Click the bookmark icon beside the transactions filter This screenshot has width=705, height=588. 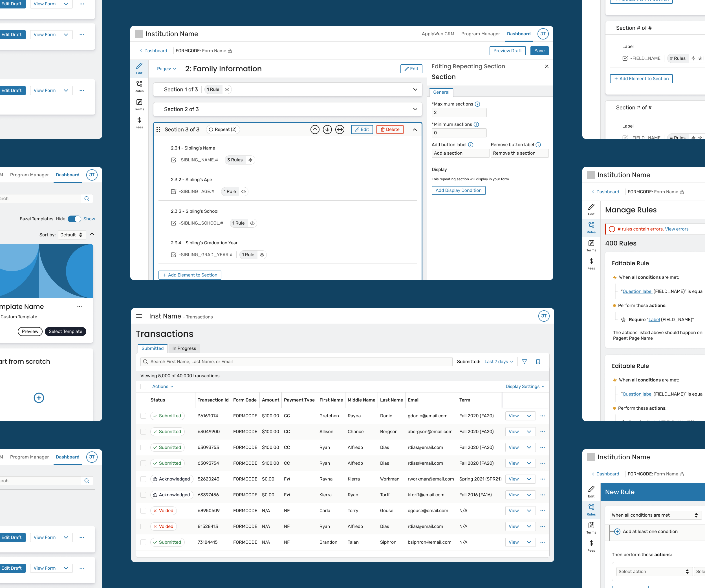click(x=538, y=362)
